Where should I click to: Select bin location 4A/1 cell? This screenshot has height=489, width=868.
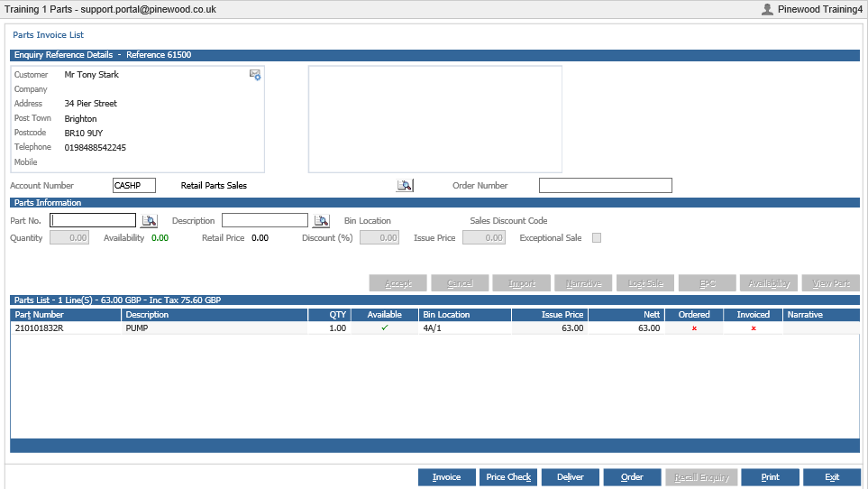pyautogui.click(x=465, y=328)
